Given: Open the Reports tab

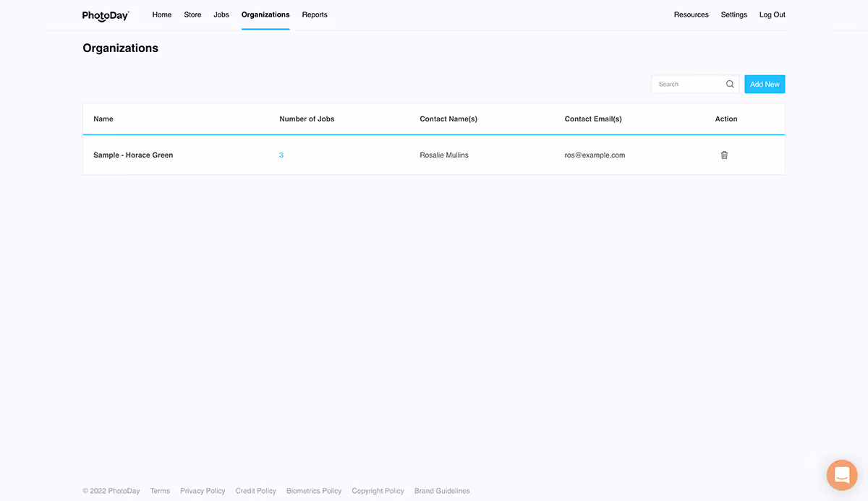Looking at the screenshot, I should 315,14.
